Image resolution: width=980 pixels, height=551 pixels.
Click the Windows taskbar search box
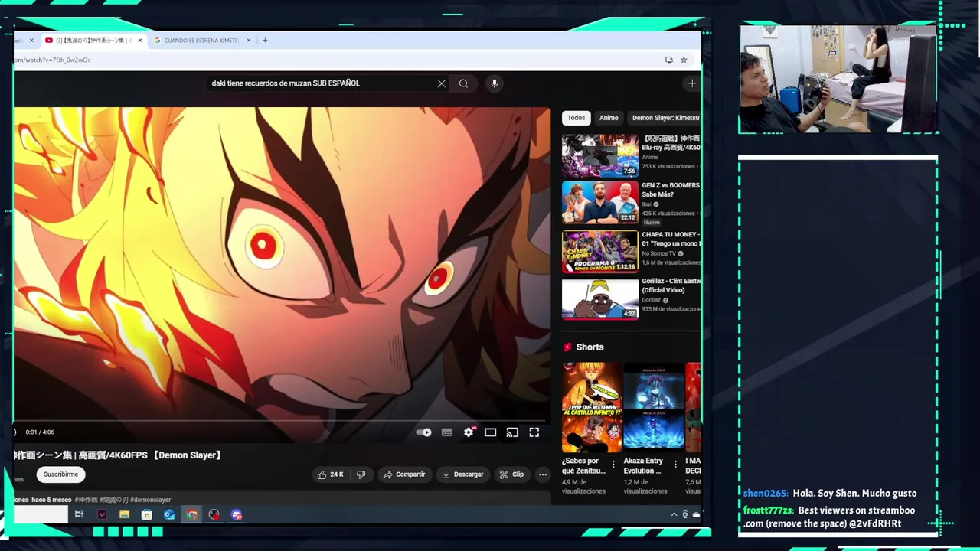pos(41,514)
